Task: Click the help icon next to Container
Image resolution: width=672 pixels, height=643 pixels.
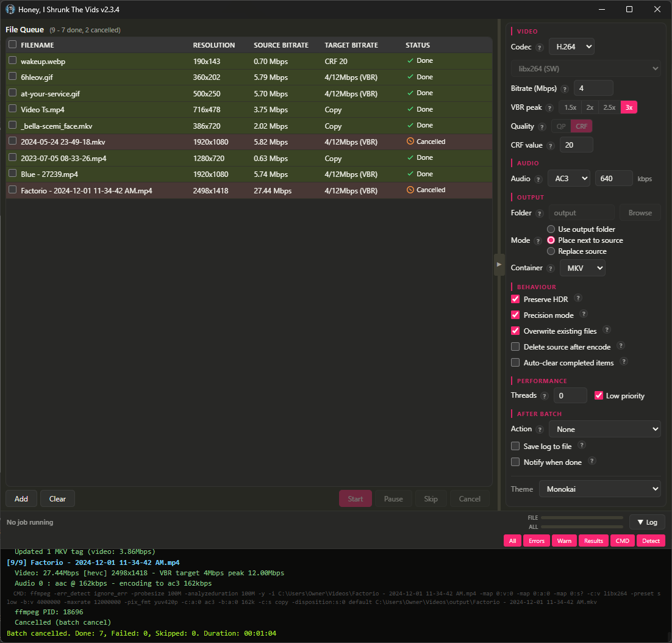Action: coord(549,268)
